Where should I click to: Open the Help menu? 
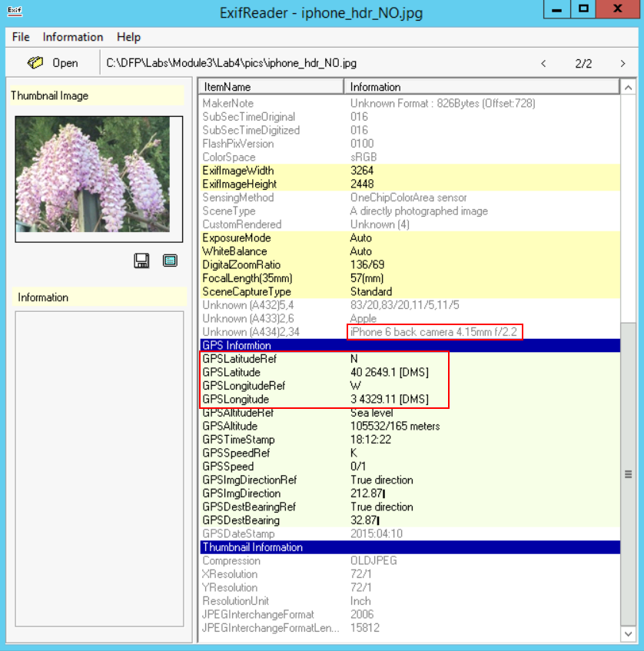tap(128, 37)
